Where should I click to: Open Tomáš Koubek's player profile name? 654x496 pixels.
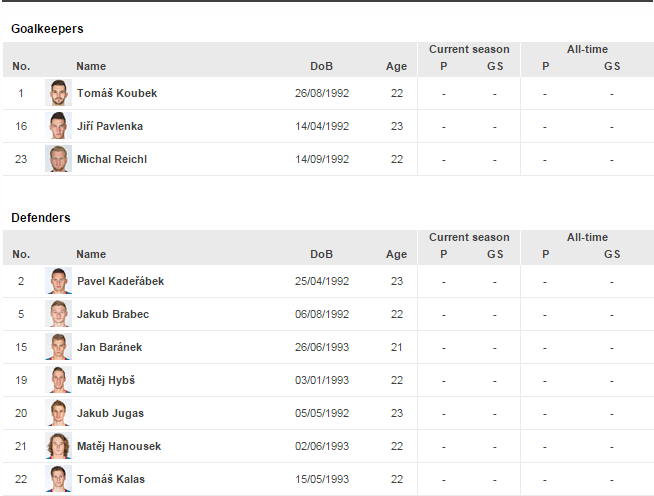tap(116, 93)
